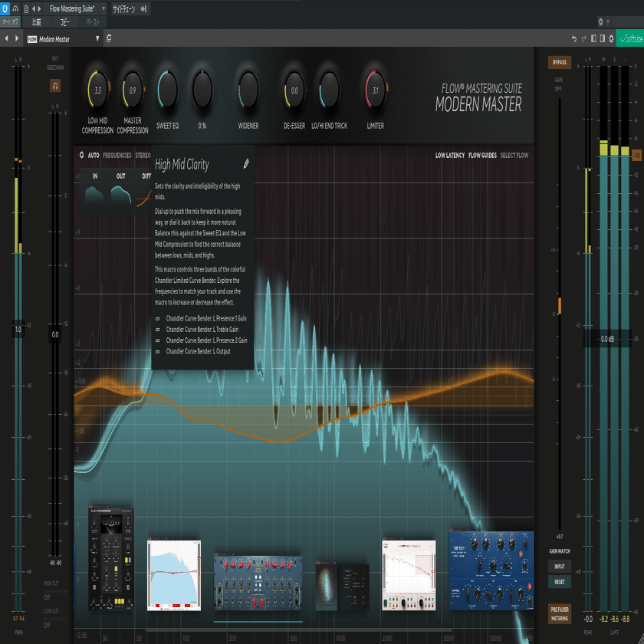Open the analyzer gear icon beside AUTO
This screenshot has width=644, height=644.
click(81, 155)
